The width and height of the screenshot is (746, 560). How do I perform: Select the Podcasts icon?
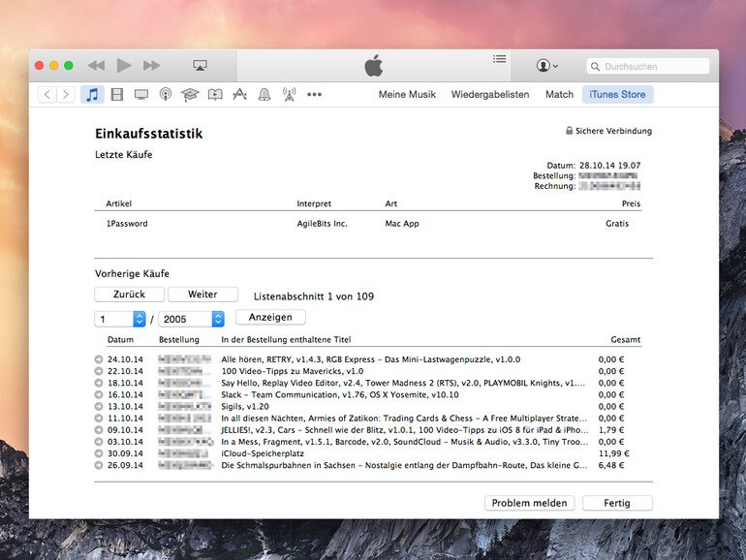(x=166, y=94)
